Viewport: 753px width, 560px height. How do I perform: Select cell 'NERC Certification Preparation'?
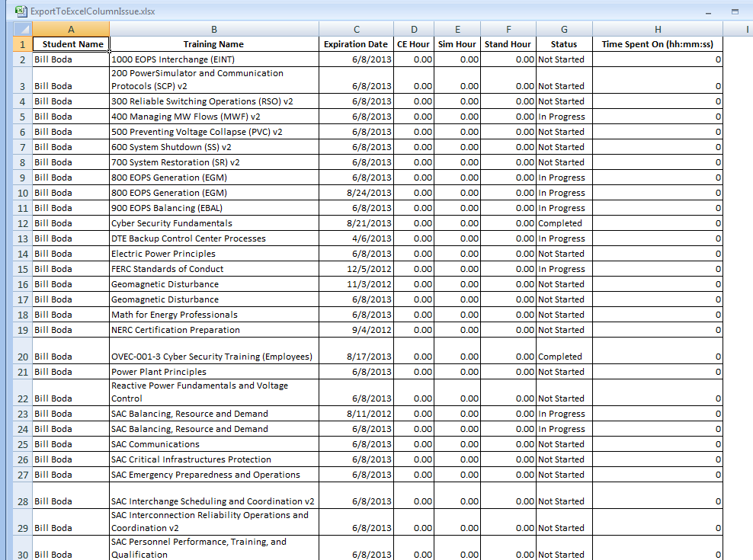click(x=214, y=330)
